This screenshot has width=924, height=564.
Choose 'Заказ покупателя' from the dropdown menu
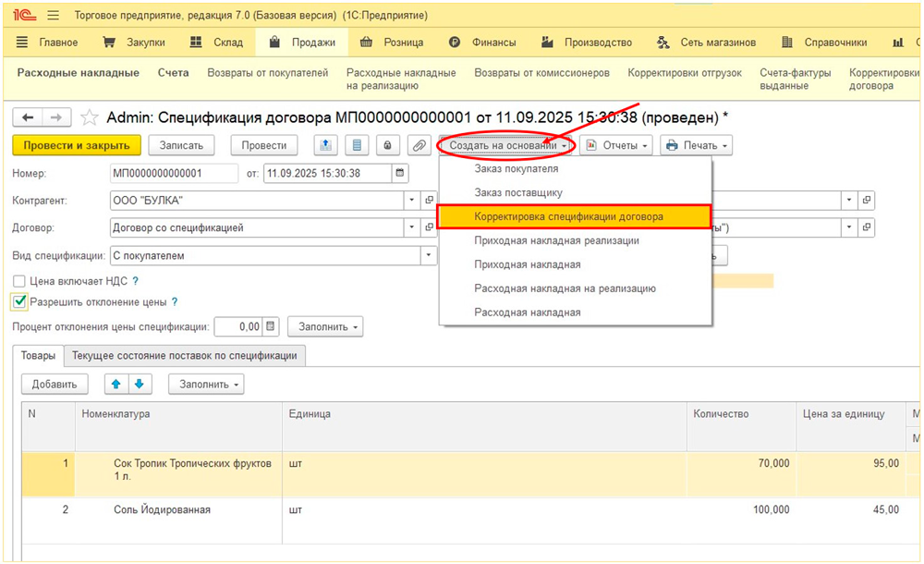click(516, 169)
